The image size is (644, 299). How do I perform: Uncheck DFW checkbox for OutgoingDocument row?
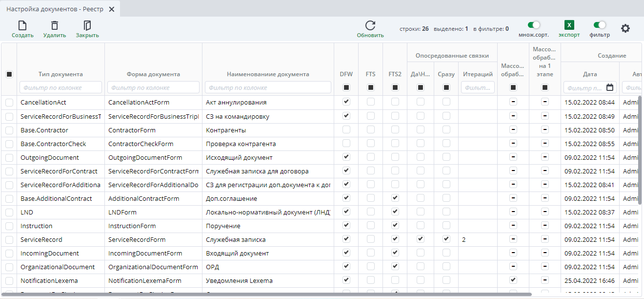[346, 157]
